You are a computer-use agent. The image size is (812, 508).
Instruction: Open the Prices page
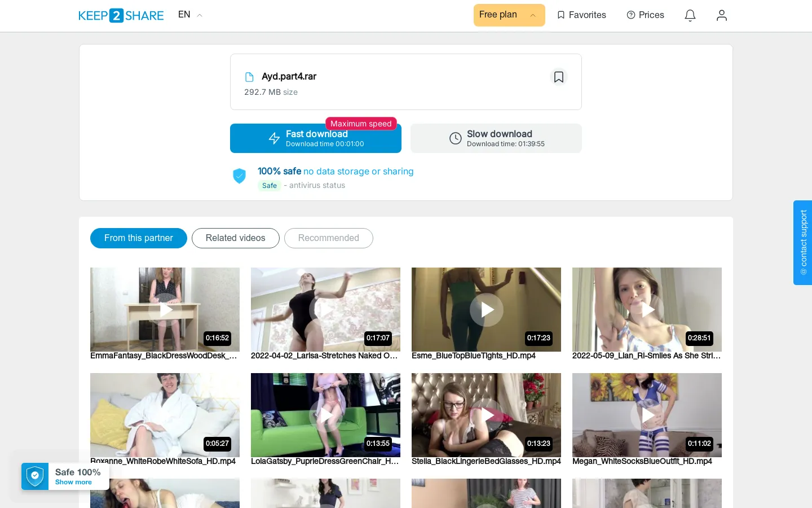point(645,15)
